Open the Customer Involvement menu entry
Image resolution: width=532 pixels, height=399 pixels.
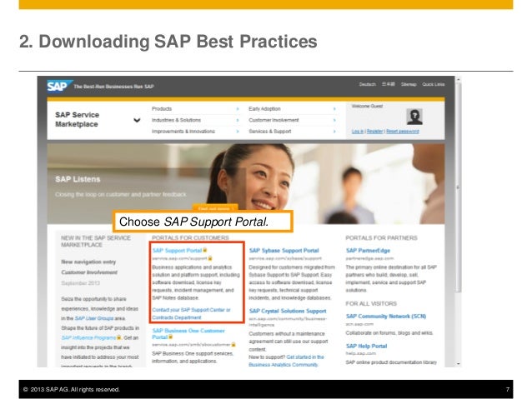274,120
